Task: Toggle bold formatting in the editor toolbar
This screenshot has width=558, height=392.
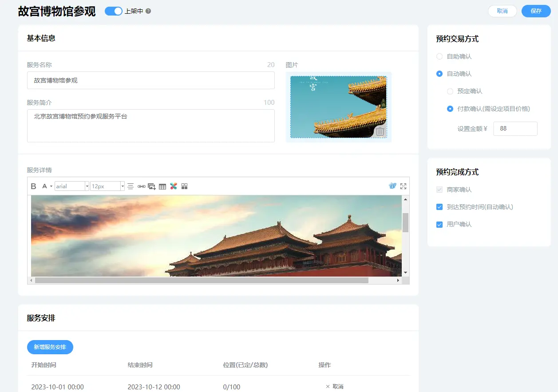Action: point(33,186)
